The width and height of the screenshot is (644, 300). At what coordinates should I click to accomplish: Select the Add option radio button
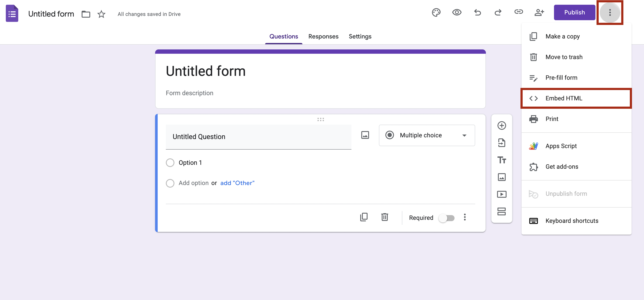point(170,183)
